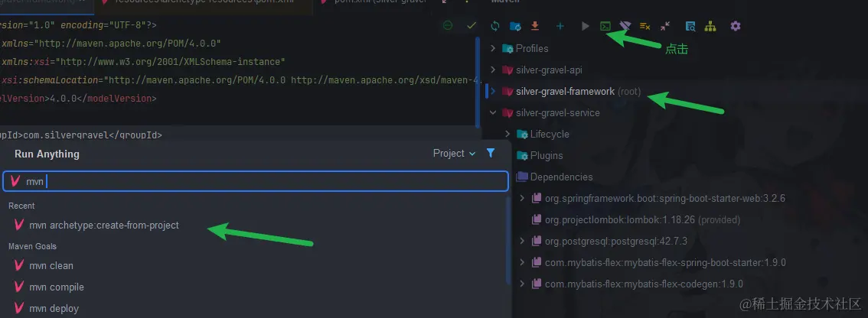Expand mybatis-flex-spring-boot-starter dependency
Viewport: 868px width, 318px height.
521,262
